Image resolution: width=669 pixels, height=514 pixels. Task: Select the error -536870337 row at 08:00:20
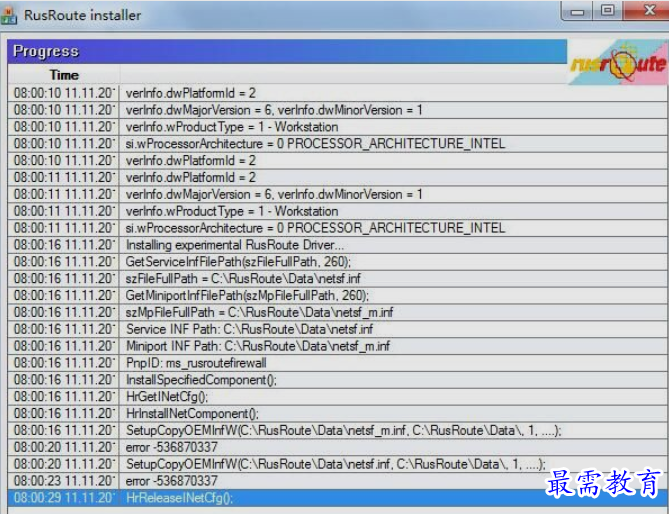[x=337, y=447]
